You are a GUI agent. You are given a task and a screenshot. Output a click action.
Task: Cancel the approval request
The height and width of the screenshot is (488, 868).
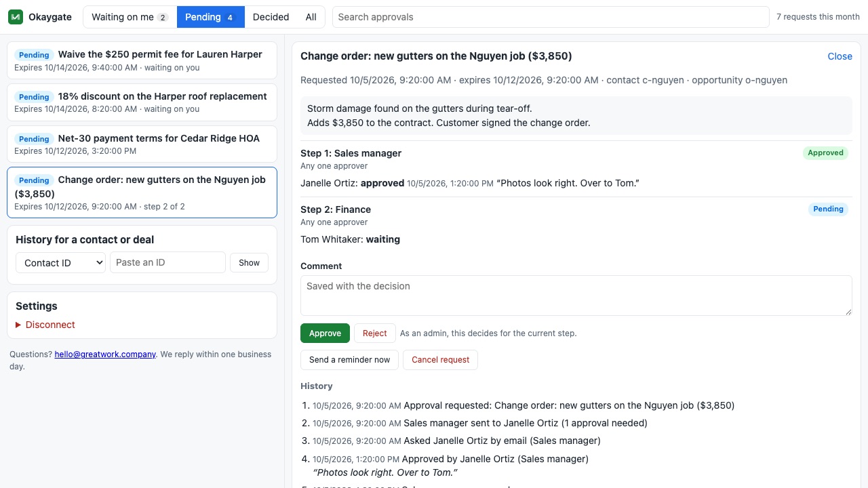pos(440,360)
